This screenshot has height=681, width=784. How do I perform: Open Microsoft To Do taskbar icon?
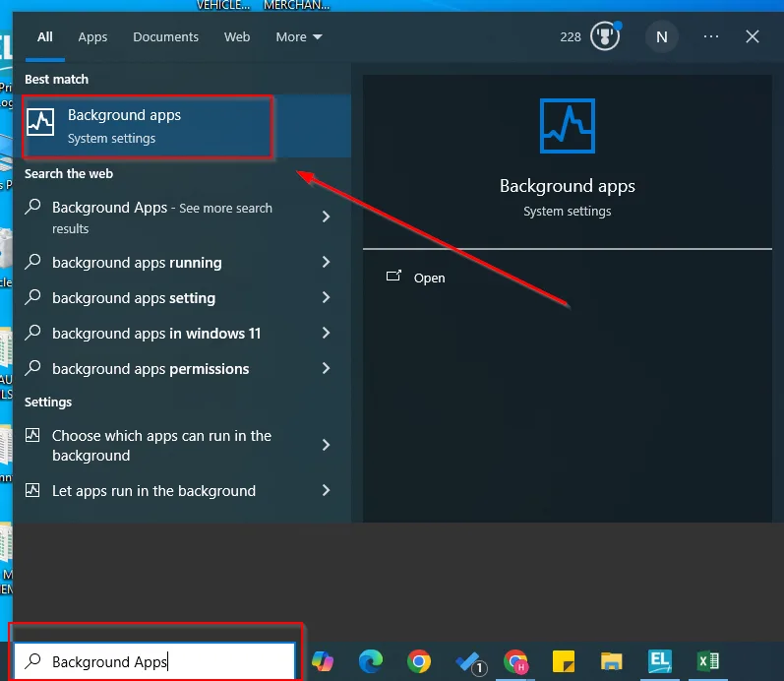[x=468, y=661]
